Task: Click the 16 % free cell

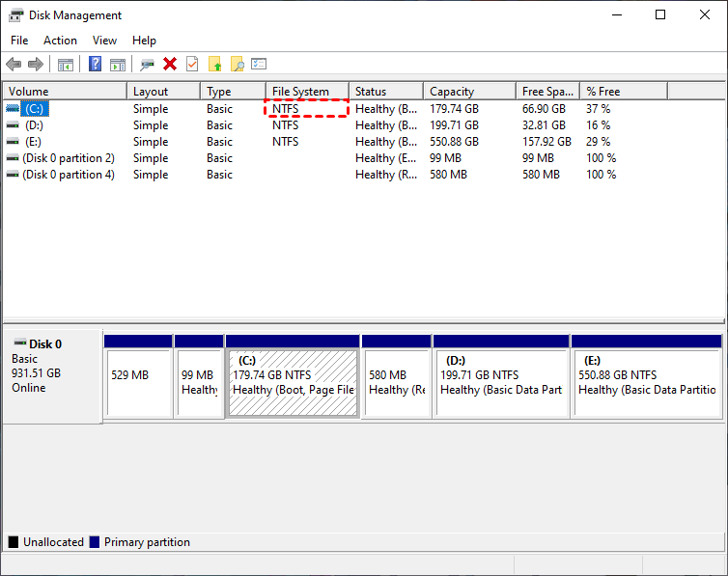Action: point(598,125)
